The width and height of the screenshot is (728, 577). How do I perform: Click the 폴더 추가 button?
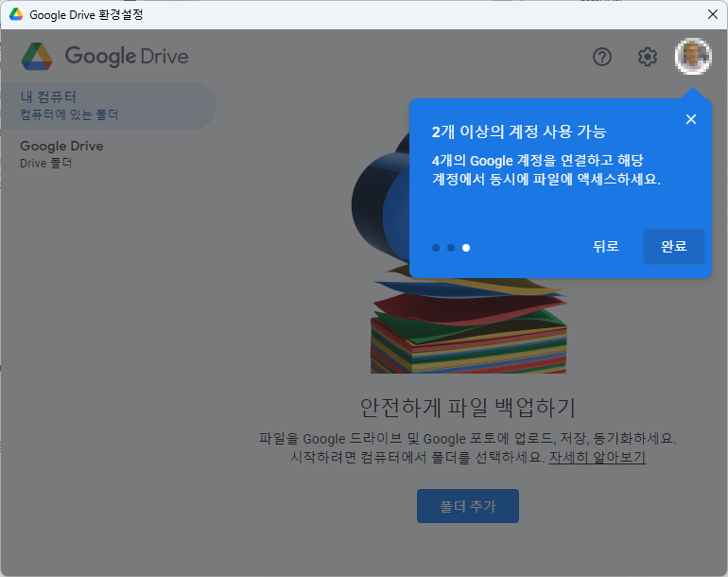click(467, 506)
